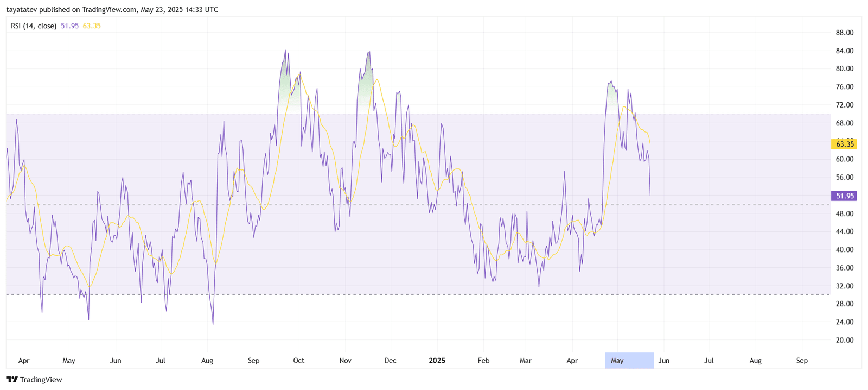The width and height of the screenshot is (868, 390).
Task: Click the Feb label on time axis
Action: pos(483,360)
